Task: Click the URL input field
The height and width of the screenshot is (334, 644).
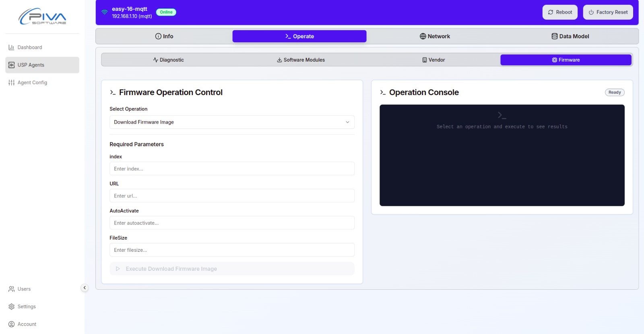Action: click(x=231, y=196)
